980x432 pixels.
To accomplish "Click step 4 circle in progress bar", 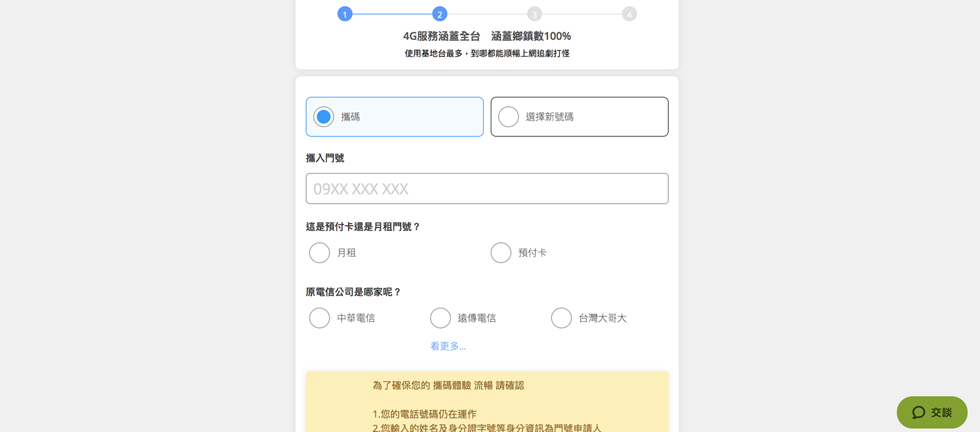I will [629, 14].
